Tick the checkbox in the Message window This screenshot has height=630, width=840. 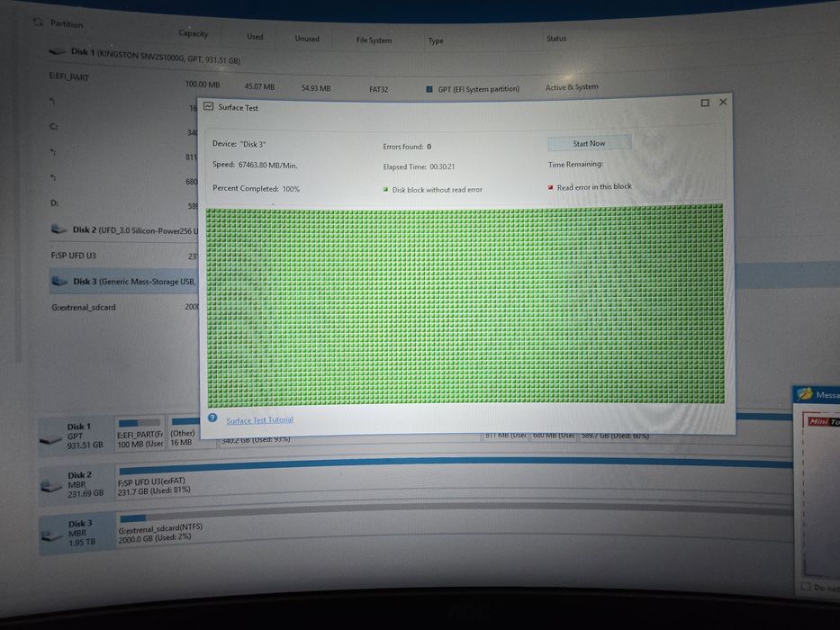[806, 586]
